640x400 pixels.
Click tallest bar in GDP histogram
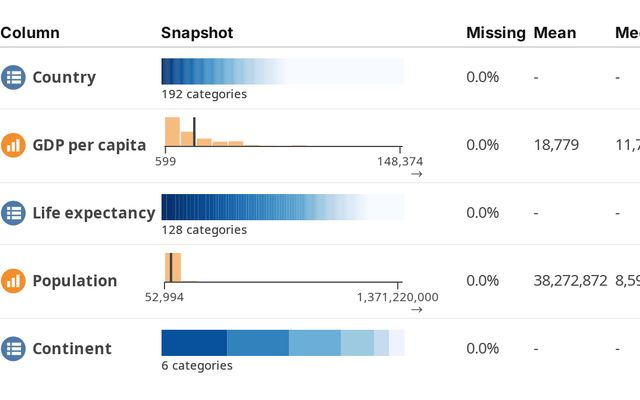(172, 132)
